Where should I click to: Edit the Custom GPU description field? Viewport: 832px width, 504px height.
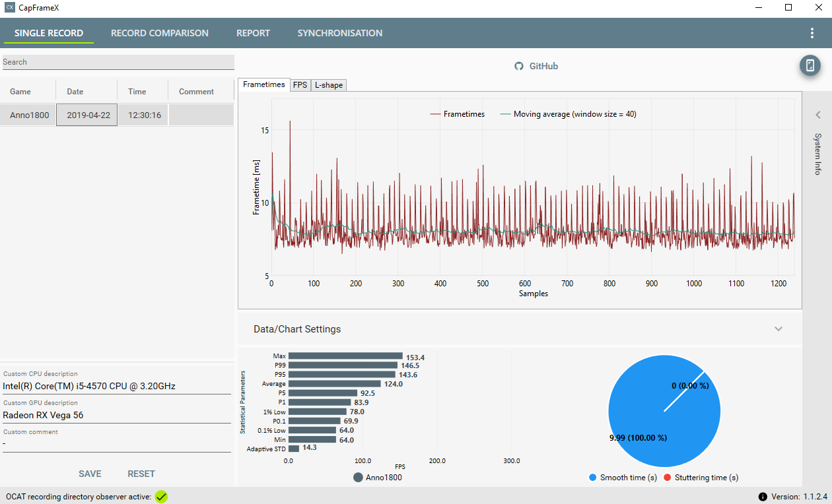(x=116, y=415)
